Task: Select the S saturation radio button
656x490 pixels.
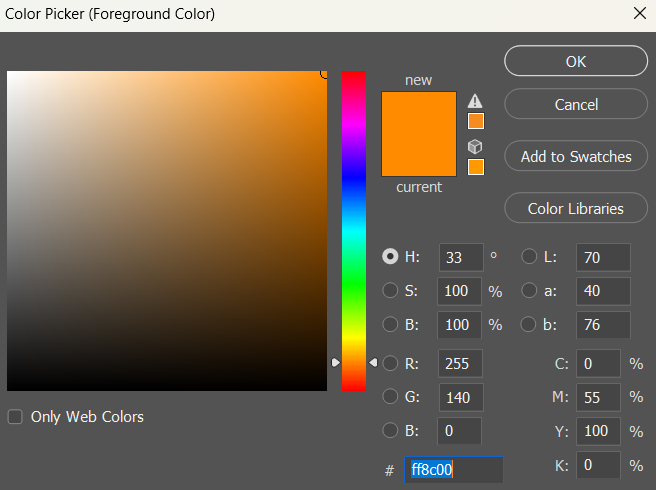Action: tap(390, 291)
